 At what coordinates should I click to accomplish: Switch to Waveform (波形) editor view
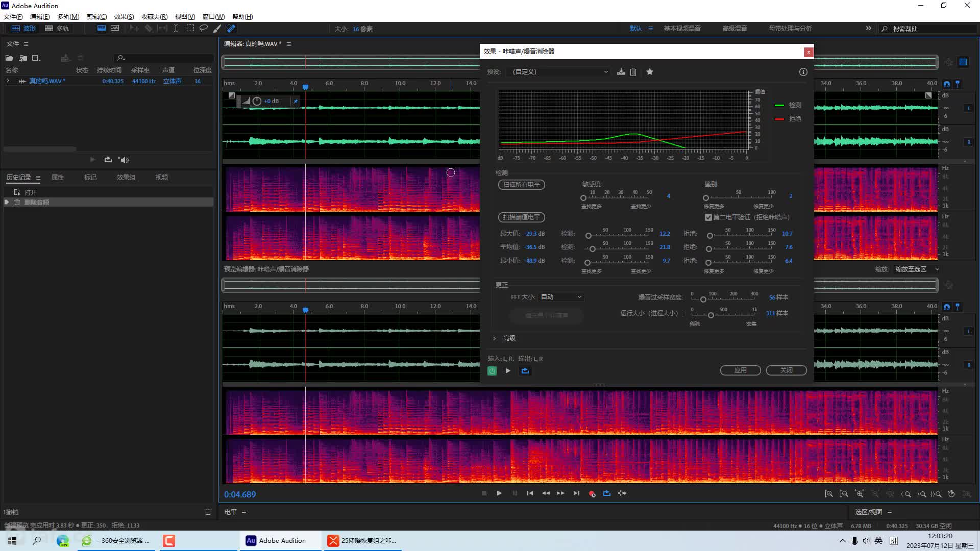click(x=23, y=29)
